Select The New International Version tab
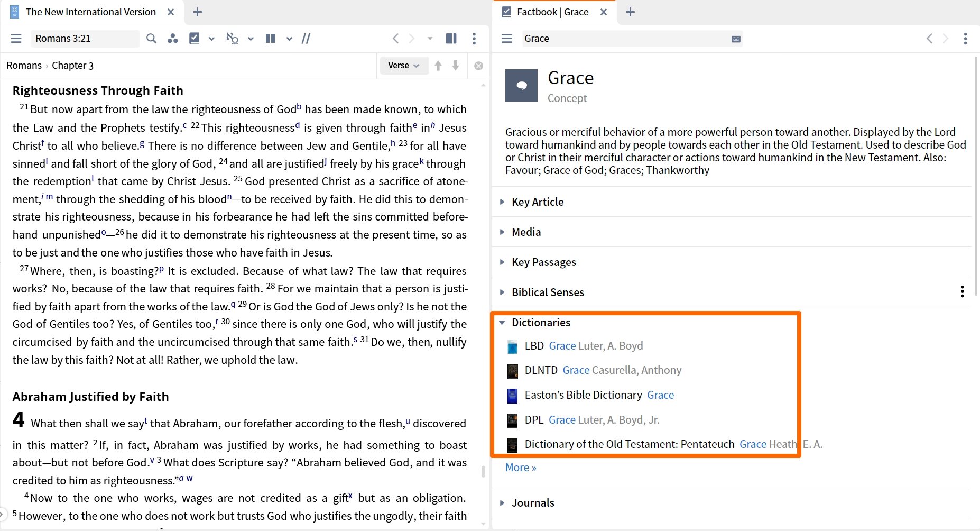 tap(91, 12)
